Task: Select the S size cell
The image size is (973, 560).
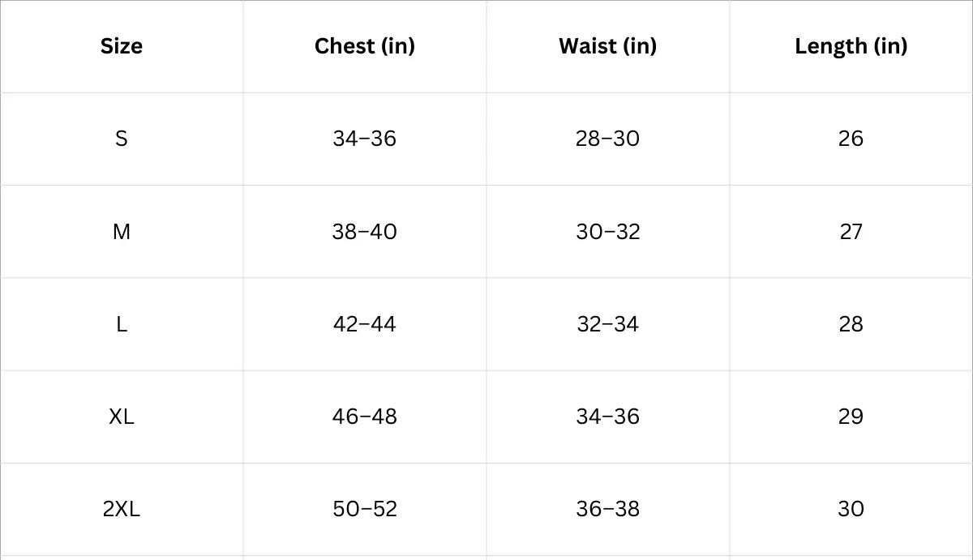Action: point(122,139)
